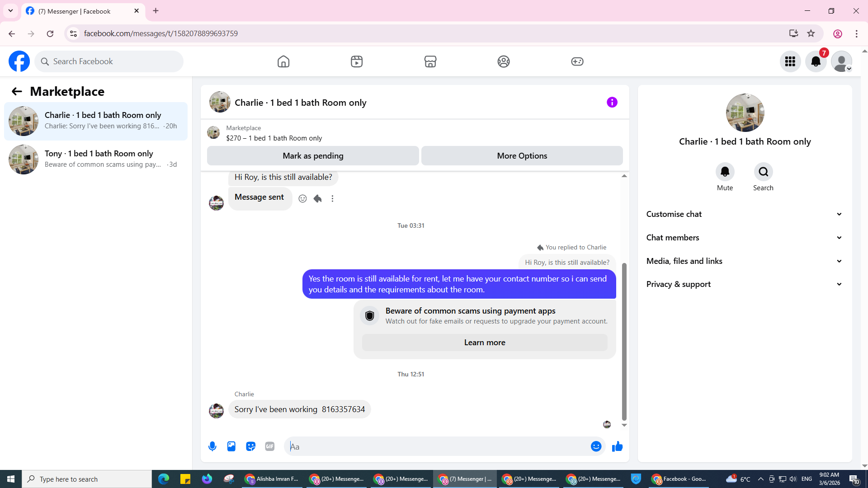Toggle the conversation information panel icon
Image resolution: width=868 pixels, height=488 pixels.
612,103
